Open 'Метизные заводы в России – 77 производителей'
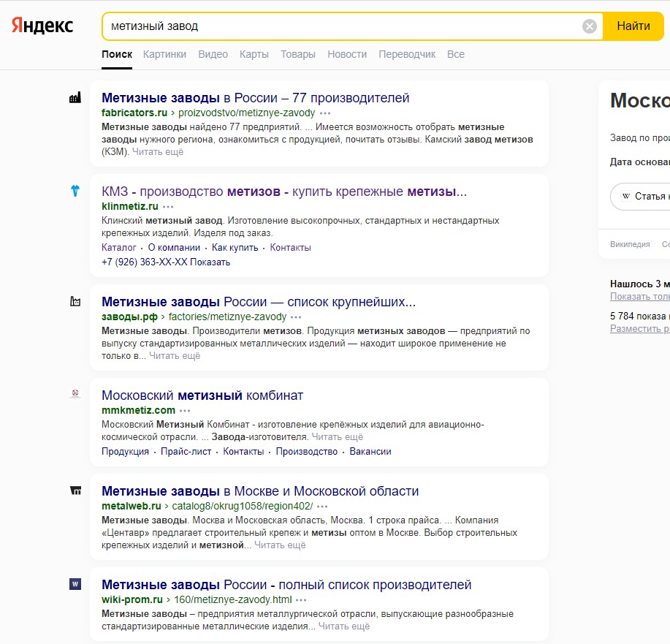This screenshot has height=644, width=670. coord(255,98)
